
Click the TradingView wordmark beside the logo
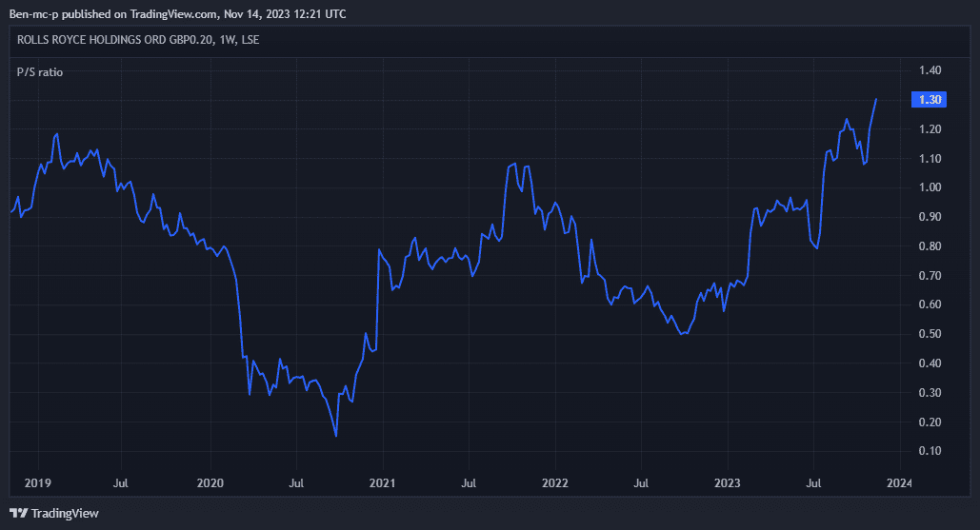(65, 513)
